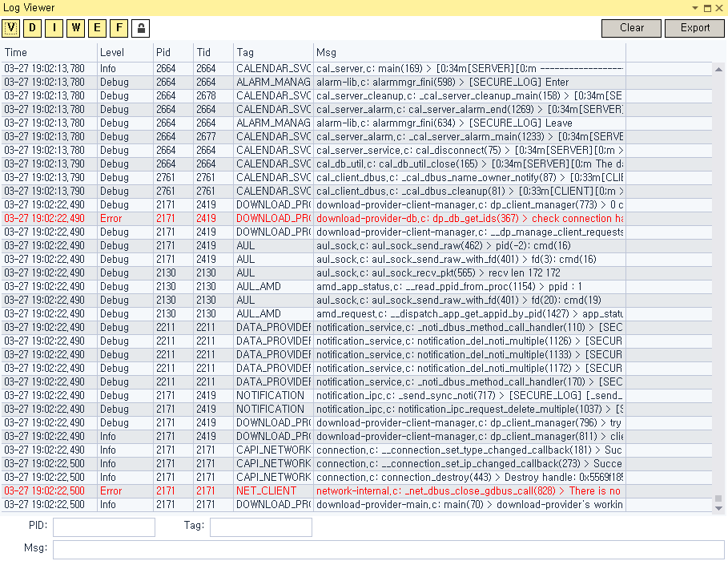Viewport: 728px width, 561px height.
Task: Select the red NET_CLIENT error log row
Action: point(320,490)
